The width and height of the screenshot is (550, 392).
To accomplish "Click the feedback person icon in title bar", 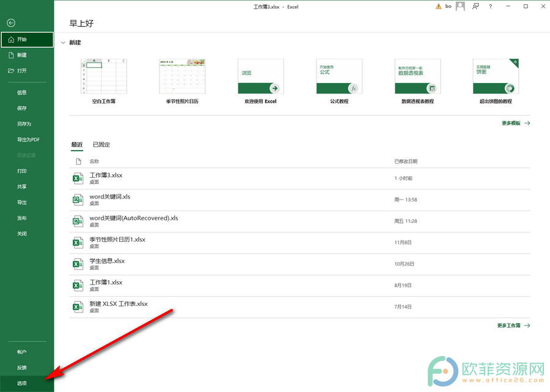I will coord(475,6).
